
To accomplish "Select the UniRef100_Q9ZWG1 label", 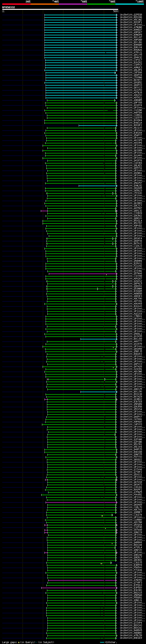I will point(131,173).
